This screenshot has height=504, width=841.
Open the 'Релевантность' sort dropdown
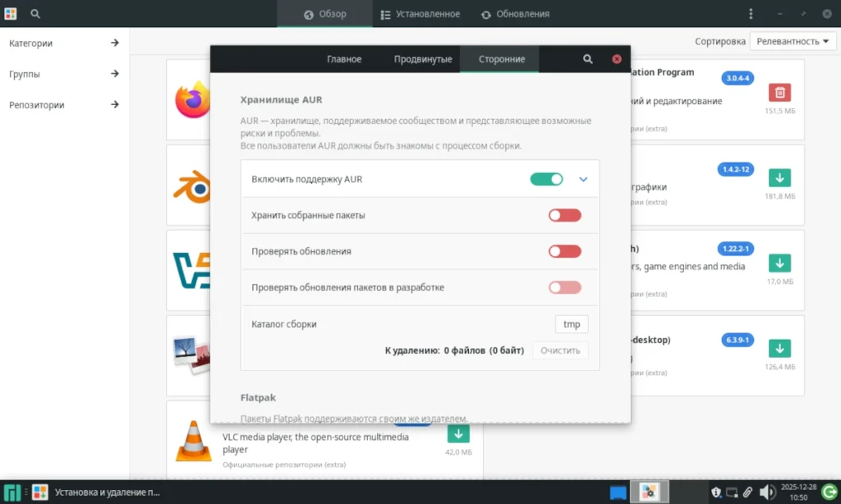tap(793, 41)
